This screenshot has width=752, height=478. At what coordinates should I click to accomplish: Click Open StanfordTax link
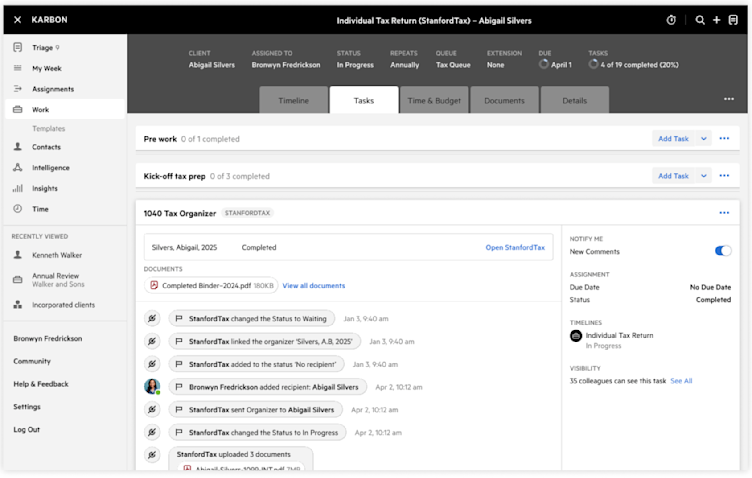click(x=515, y=247)
